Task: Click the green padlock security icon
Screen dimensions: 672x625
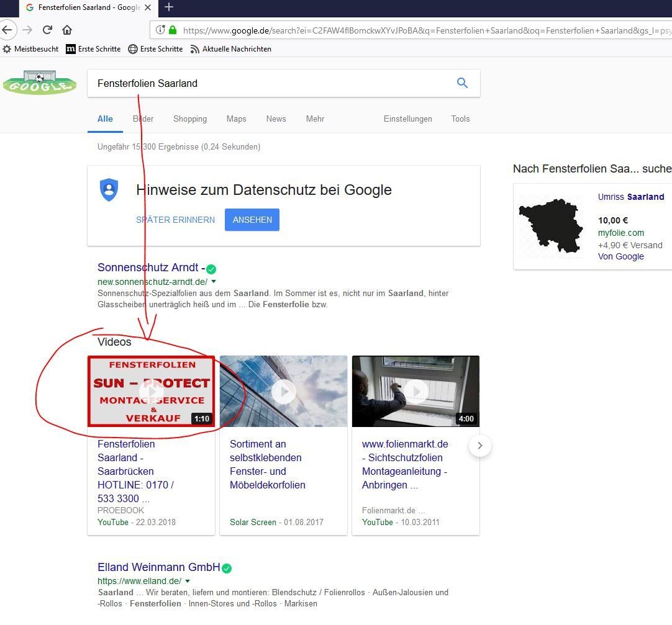Action: [173, 30]
